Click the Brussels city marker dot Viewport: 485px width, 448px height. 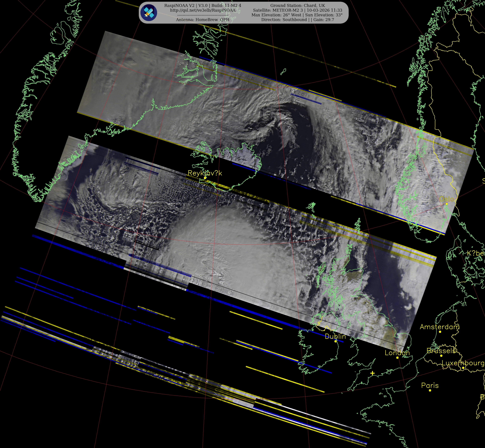click(441, 356)
